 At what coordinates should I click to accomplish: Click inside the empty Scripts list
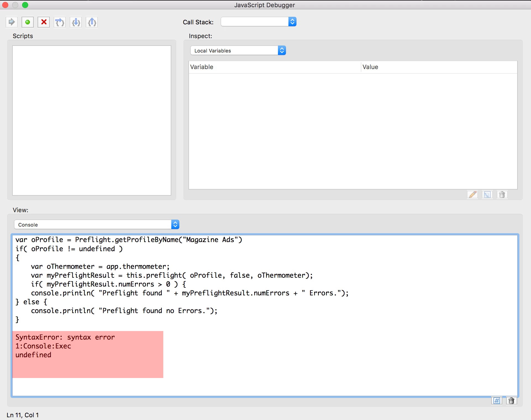91,120
